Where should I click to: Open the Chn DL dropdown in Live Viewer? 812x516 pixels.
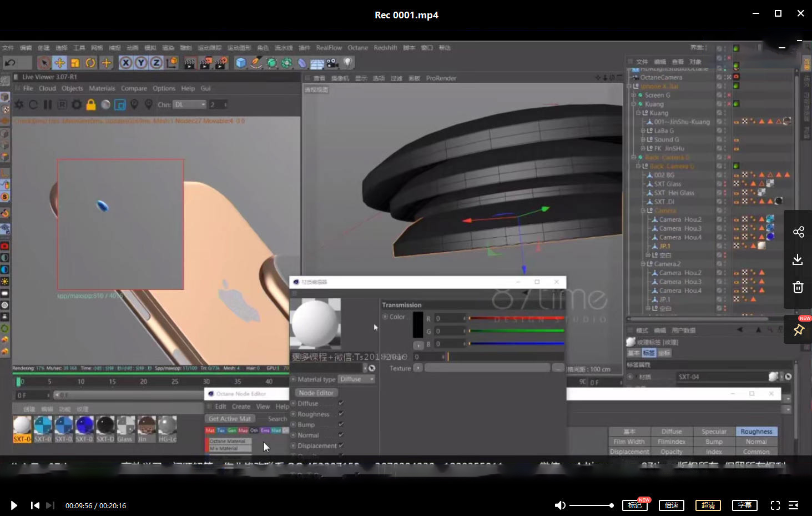click(189, 104)
